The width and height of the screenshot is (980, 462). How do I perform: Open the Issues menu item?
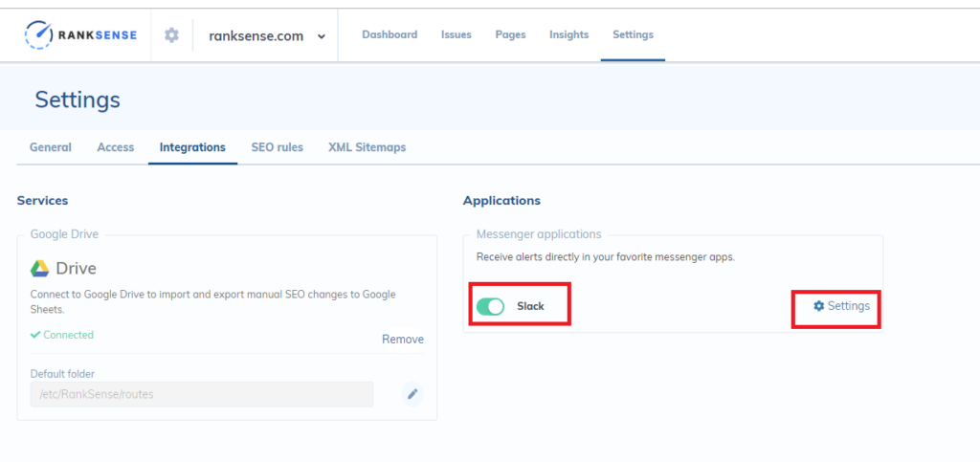[x=457, y=35]
